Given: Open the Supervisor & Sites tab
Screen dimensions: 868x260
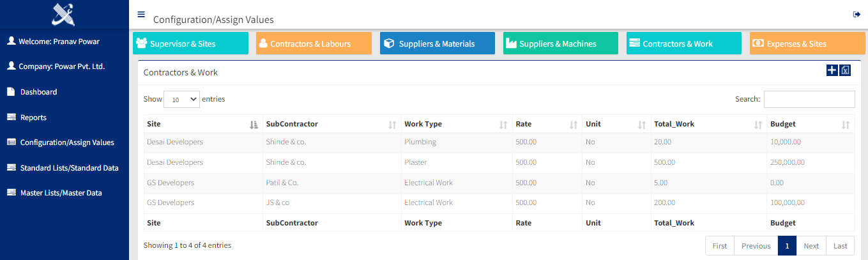Looking at the screenshot, I should click(190, 43).
